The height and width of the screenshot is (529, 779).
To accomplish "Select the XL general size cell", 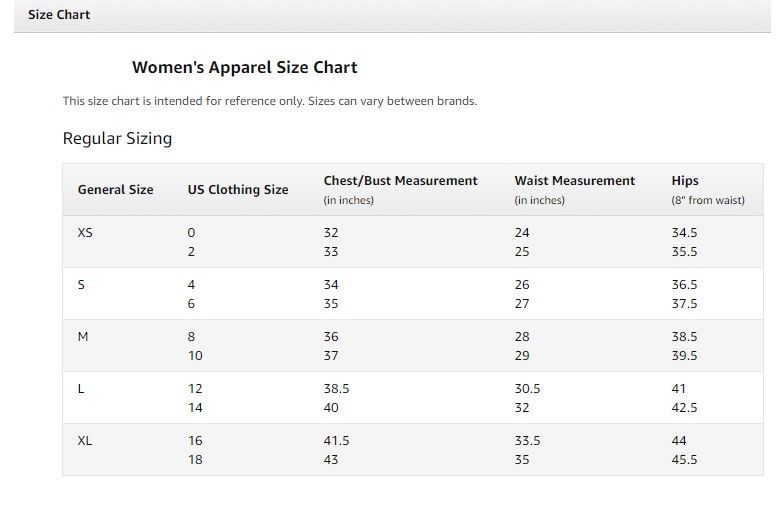I will pyautogui.click(x=86, y=441).
